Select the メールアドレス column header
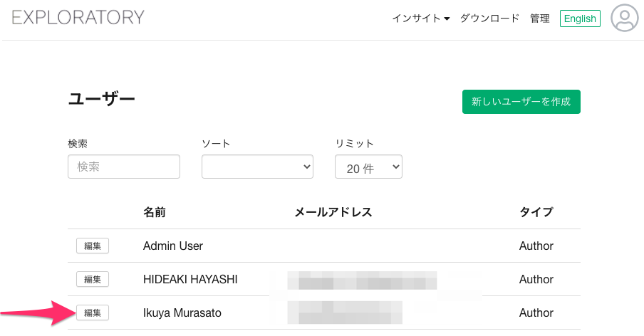This screenshot has width=644, height=336. click(333, 212)
